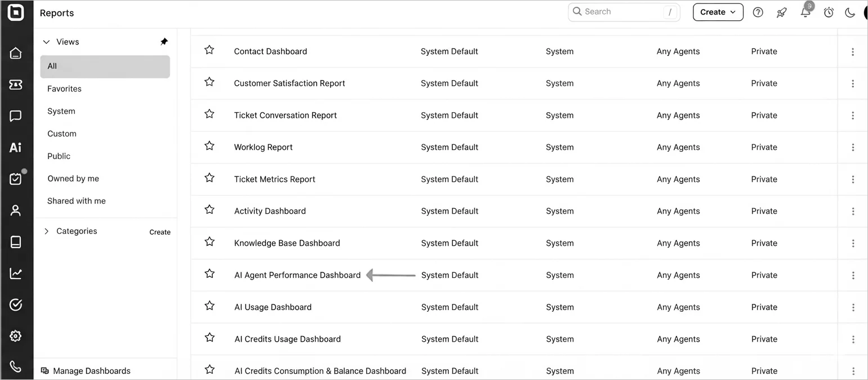Toggle dark mode moon icon

click(x=850, y=12)
